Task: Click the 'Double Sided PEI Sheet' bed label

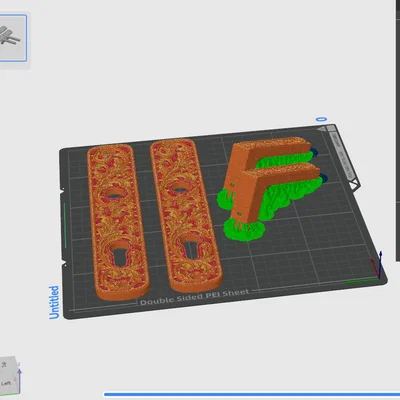Action: tap(194, 297)
